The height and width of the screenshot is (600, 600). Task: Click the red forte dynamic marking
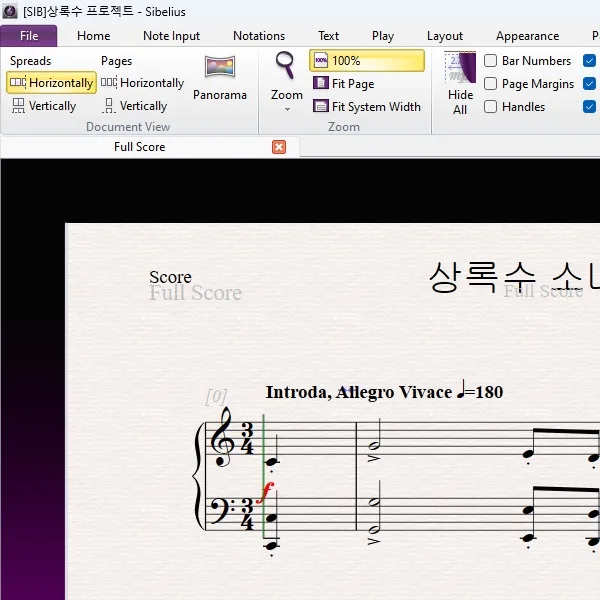tap(265, 491)
